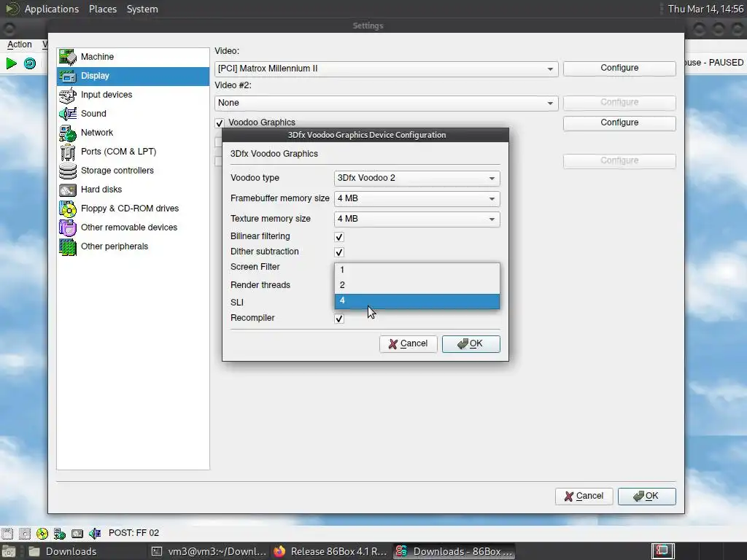Viewport: 747px width, 560px height.
Task: Uncheck the Voodoo Graphics checkbox
Action: 219,122
